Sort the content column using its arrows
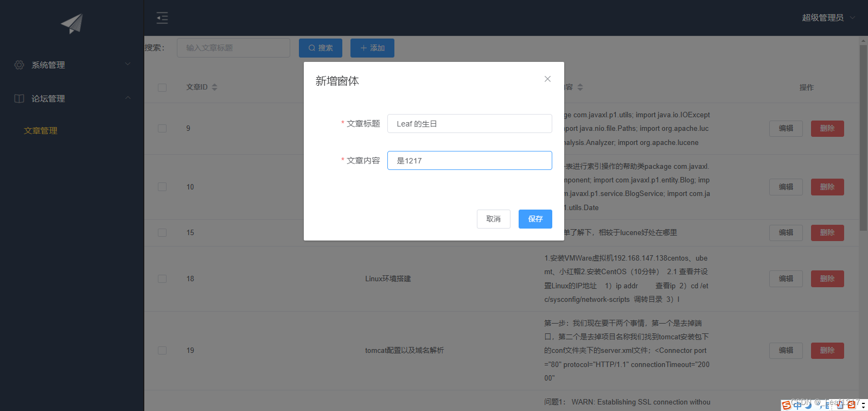868x411 pixels. coord(580,87)
